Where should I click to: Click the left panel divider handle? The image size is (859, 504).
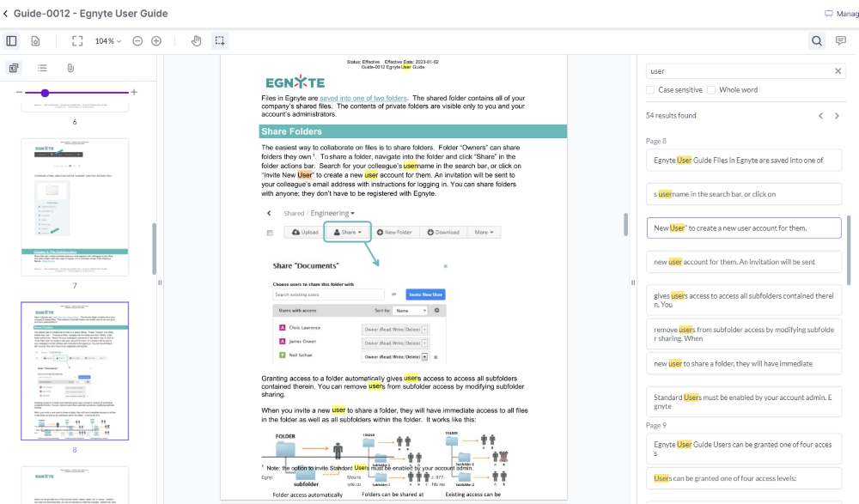160,282
